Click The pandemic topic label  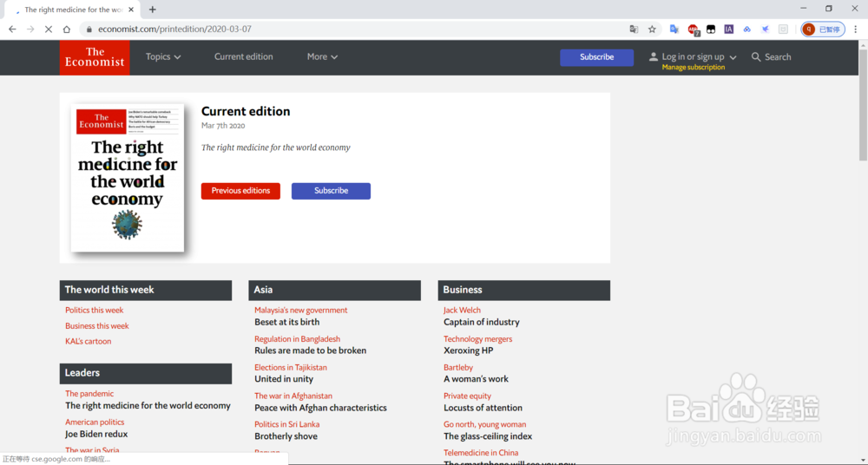89,394
